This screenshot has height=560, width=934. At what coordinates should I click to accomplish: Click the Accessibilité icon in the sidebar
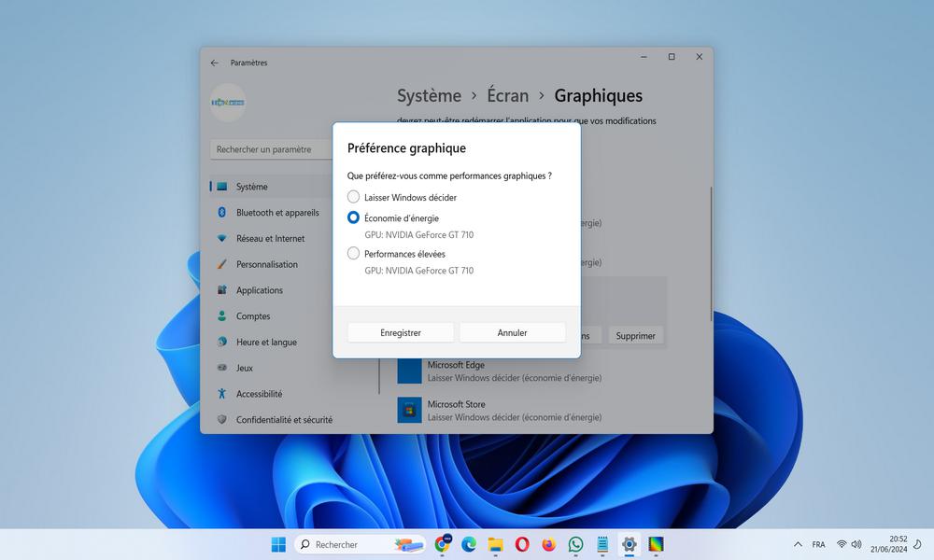222,394
